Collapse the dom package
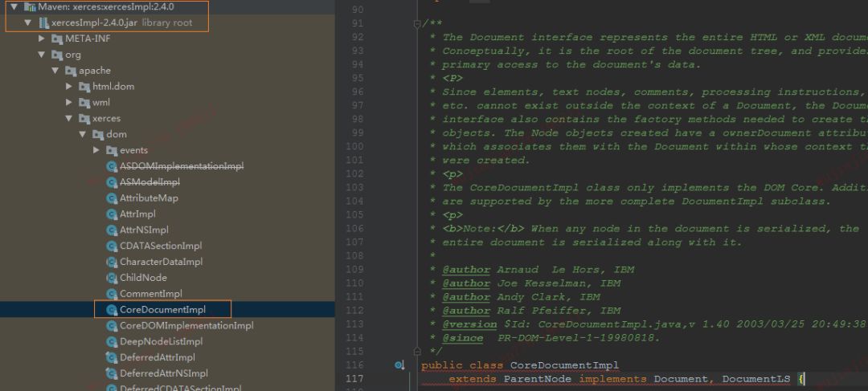868x391 pixels. 82,135
